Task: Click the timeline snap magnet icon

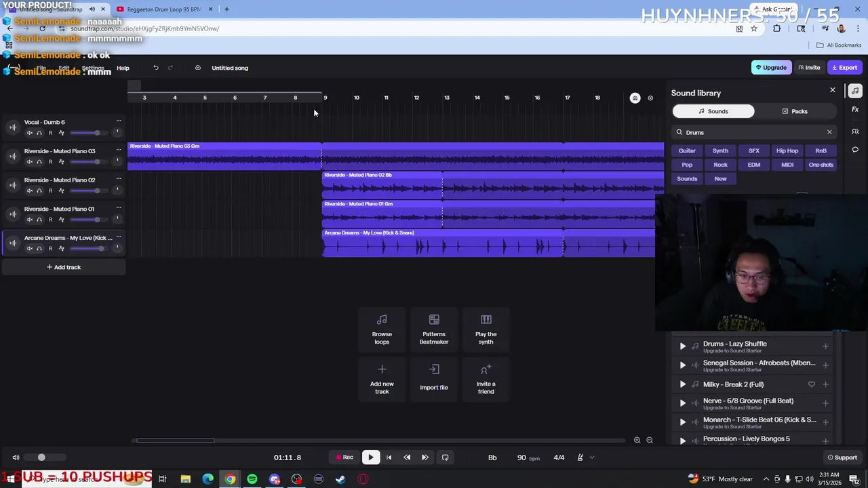Action: tap(635, 98)
